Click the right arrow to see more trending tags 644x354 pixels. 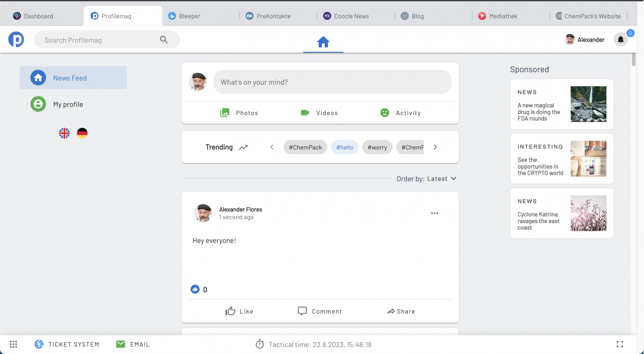[435, 147]
